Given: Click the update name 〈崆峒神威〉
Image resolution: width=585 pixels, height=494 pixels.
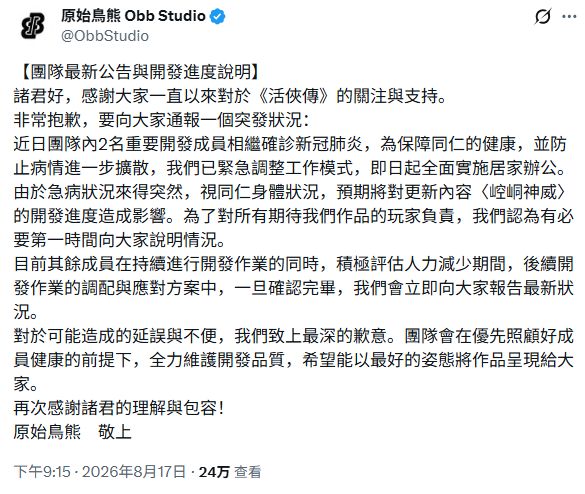Looking at the screenshot, I should (522, 192).
